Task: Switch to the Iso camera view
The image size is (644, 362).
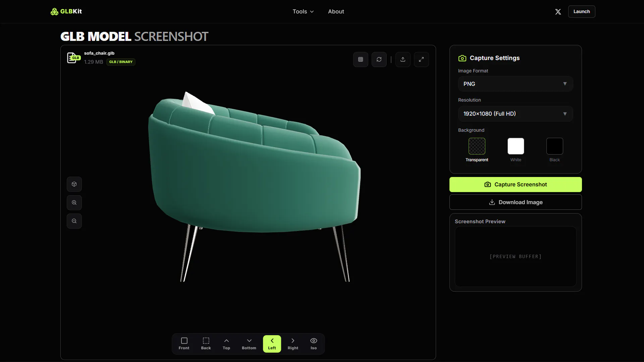Action: pos(314,344)
